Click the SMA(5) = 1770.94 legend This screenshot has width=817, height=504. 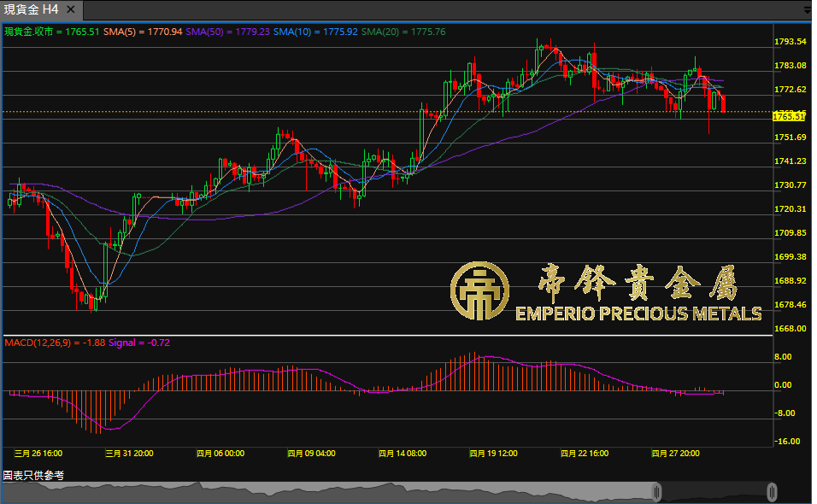coord(143,32)
